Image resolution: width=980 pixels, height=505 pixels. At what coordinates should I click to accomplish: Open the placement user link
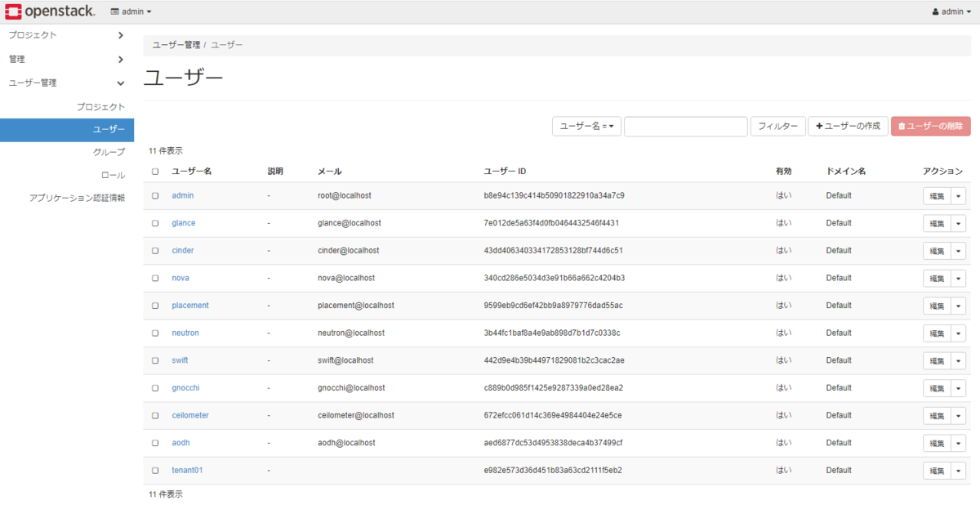click(190, 306)
